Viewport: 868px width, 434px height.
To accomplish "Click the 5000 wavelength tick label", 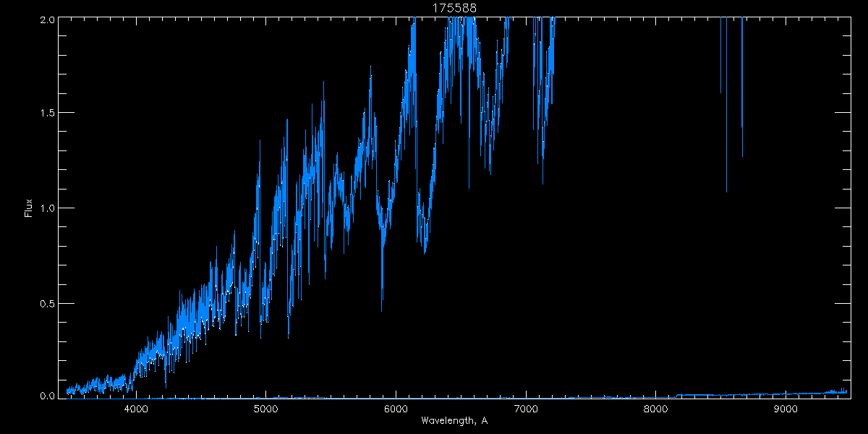I will pos(266,409).
